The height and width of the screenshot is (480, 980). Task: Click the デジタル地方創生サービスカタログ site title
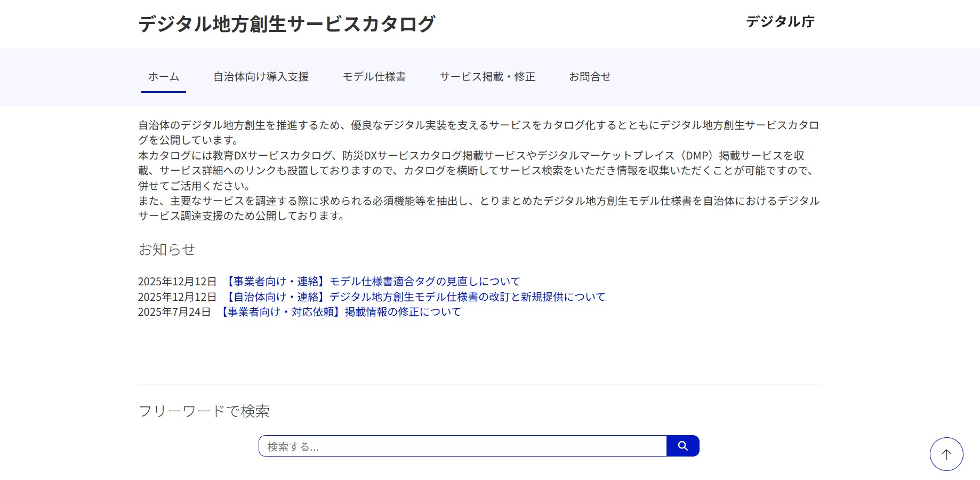point(286,24)
